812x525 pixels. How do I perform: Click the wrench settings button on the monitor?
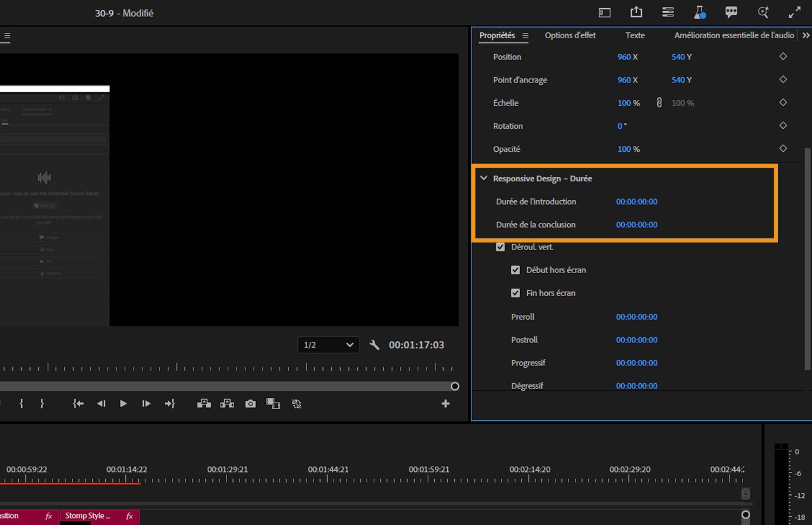coord(375,345)
